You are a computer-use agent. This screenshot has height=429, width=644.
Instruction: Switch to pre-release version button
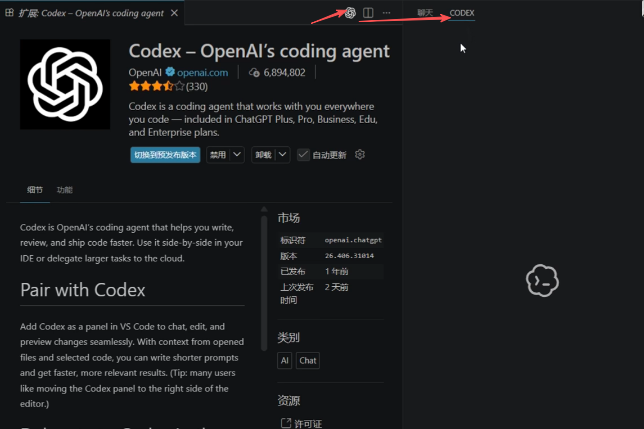coord(165,155)
